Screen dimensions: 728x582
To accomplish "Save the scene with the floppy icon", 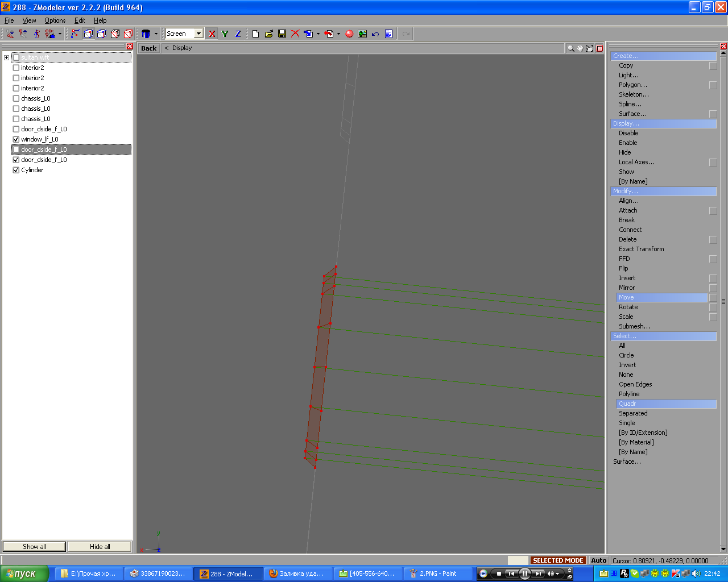I will coord(282,34).
